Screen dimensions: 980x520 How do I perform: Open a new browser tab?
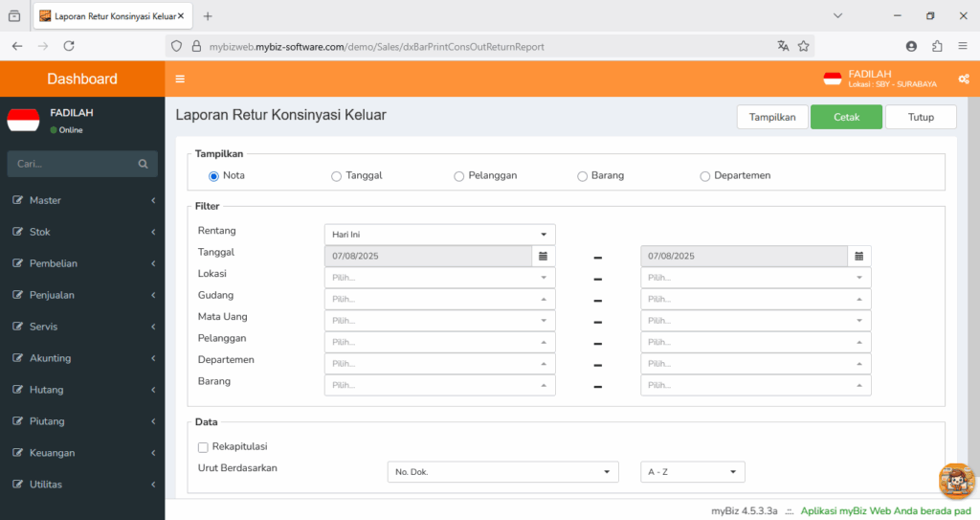coord(208,16)
